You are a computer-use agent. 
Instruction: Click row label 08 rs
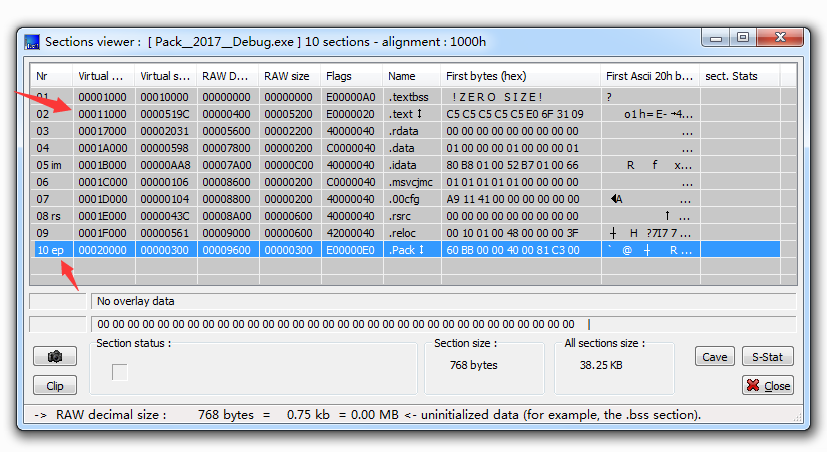point(49,216)
